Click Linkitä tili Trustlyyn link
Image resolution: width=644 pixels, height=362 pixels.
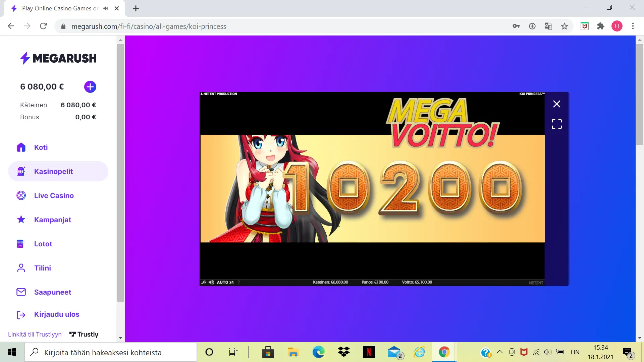click(x=35, y=335)
